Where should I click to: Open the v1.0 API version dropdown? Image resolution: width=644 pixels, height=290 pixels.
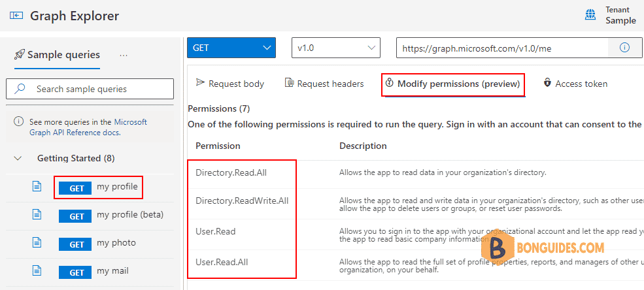coord(336,48)
